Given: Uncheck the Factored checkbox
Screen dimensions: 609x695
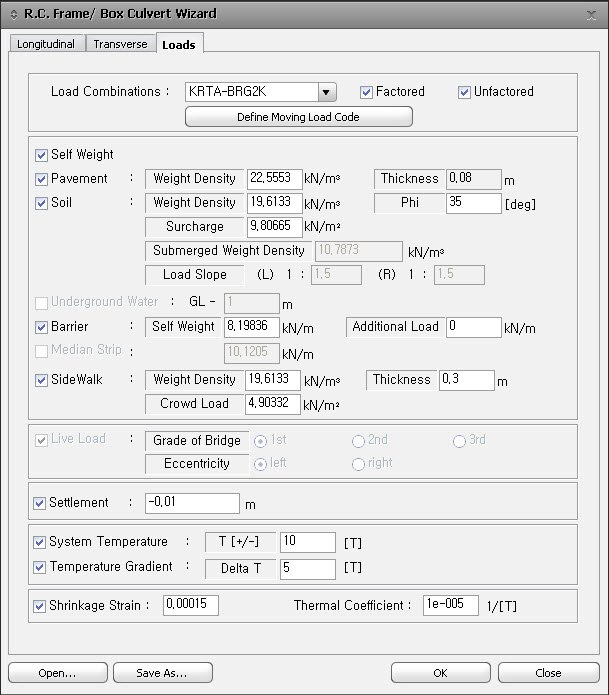Looking at the screenshot, I should point(366,92).
